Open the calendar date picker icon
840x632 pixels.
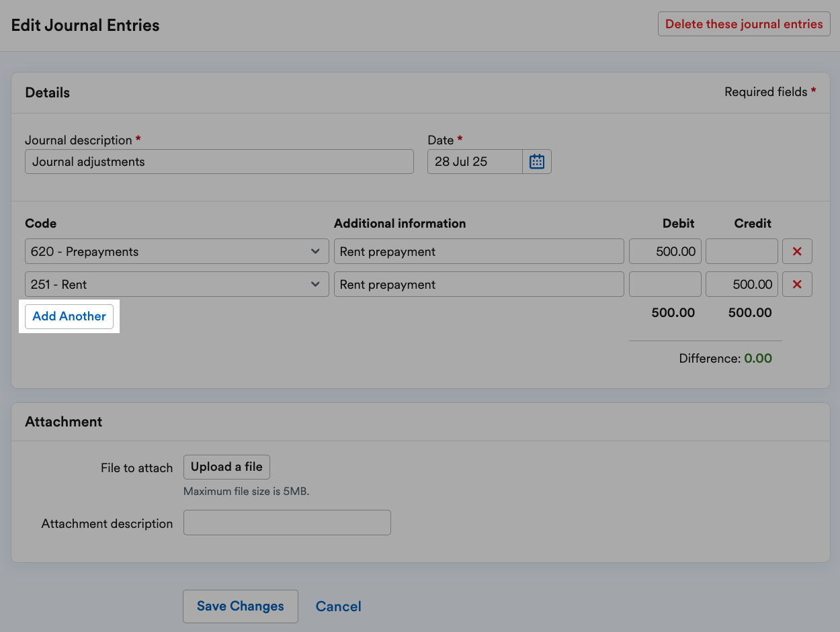[x=536, y=161]
